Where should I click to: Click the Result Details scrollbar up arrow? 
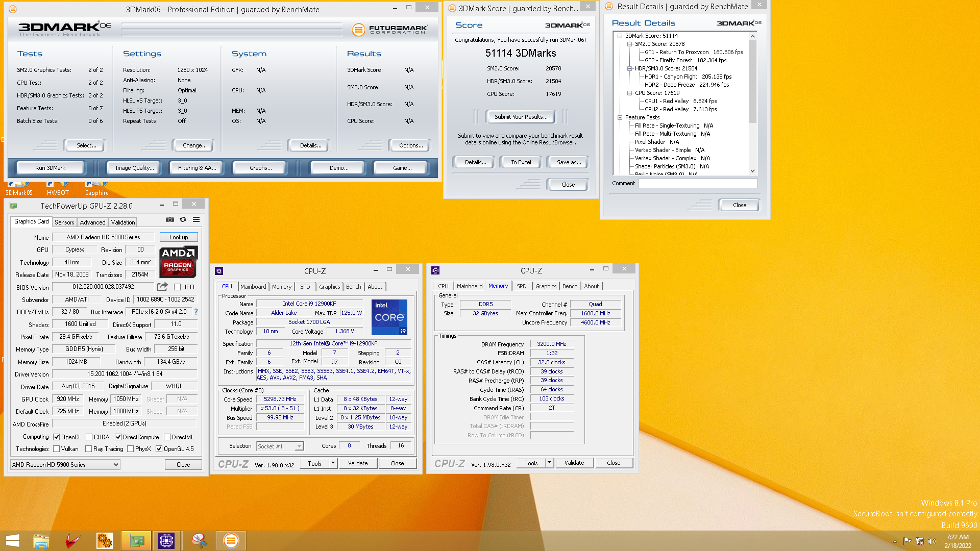tap(752, 36)
